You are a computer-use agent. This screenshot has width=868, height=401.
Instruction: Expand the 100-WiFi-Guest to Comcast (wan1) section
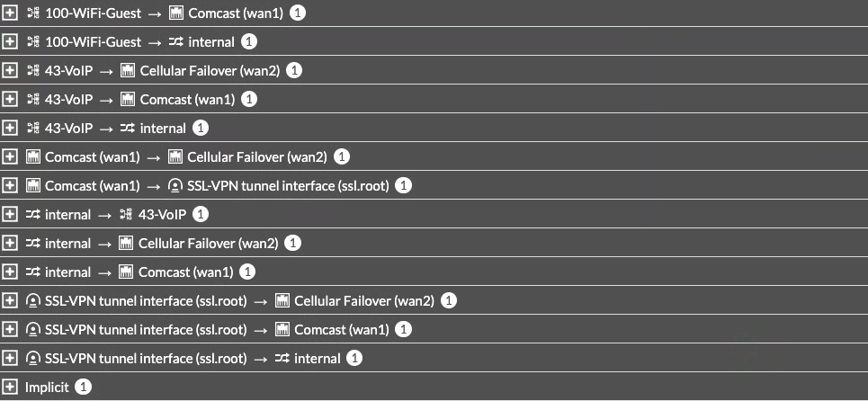11,13
